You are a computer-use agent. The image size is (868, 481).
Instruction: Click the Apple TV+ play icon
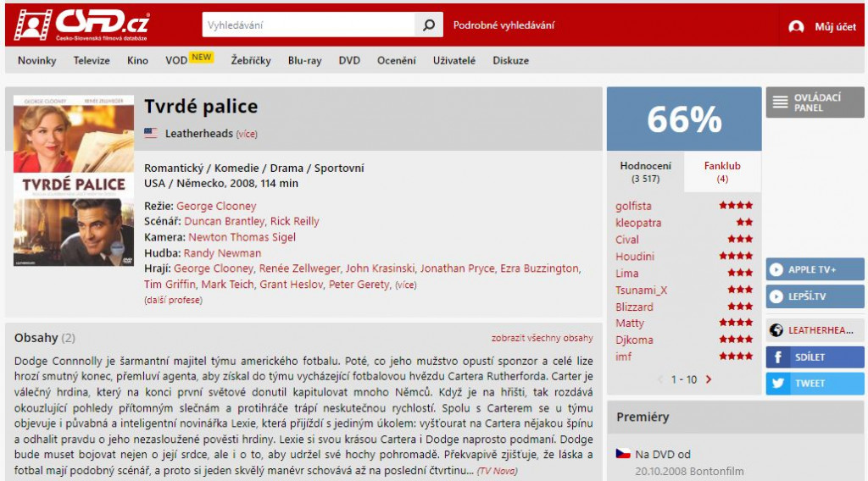(x=776, y=269)
